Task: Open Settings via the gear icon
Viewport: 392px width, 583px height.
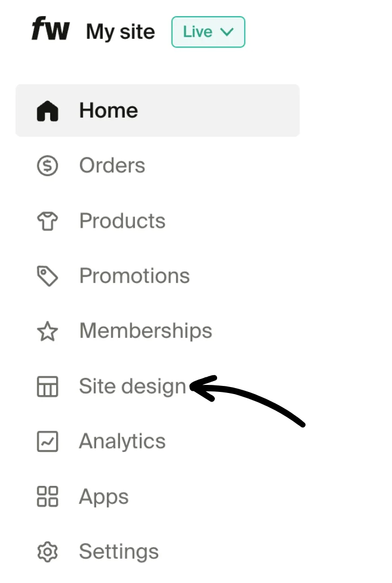Action: (x=48, y=552)
